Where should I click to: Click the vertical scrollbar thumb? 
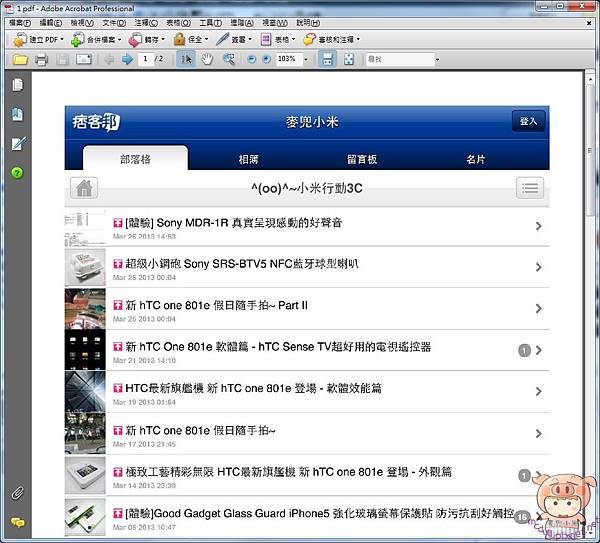coord(590,151)
